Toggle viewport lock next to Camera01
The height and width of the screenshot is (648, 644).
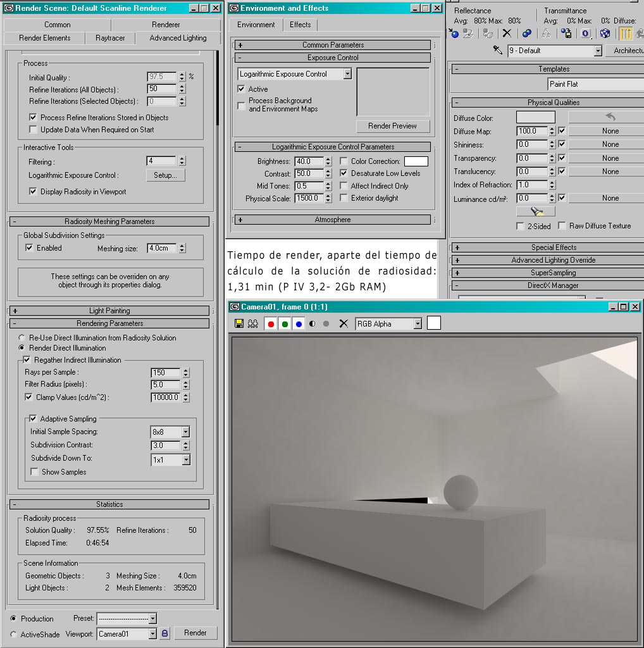[165, 633]
